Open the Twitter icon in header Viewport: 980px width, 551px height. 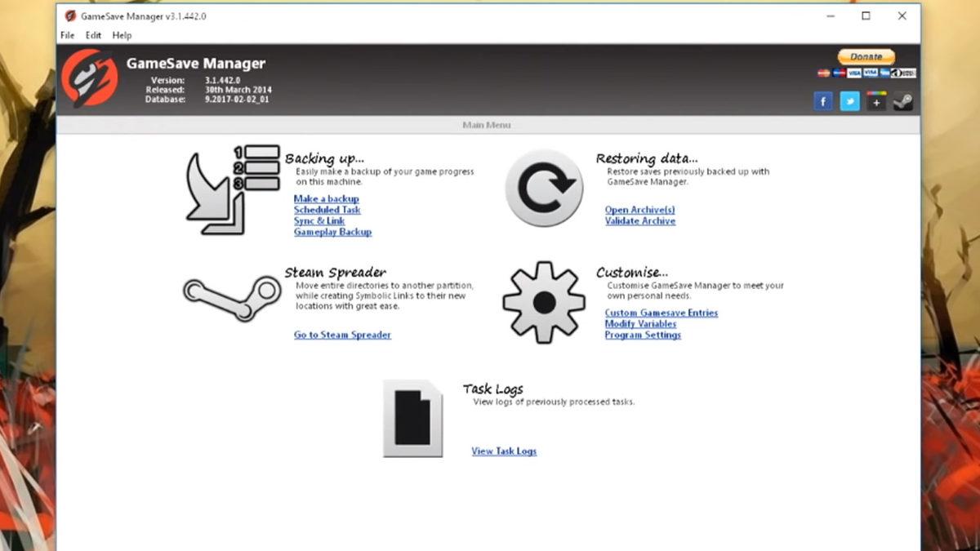[x=849, y=101]
